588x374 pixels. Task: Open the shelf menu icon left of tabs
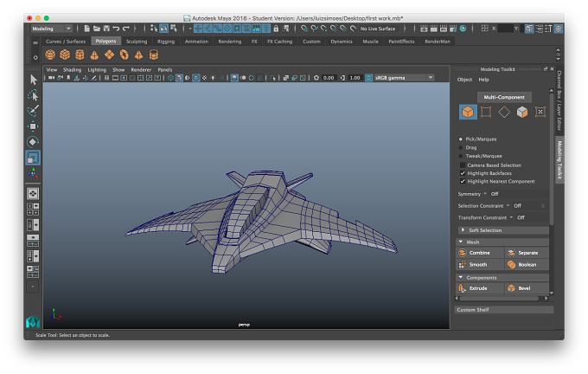click(x=35, y=42)
